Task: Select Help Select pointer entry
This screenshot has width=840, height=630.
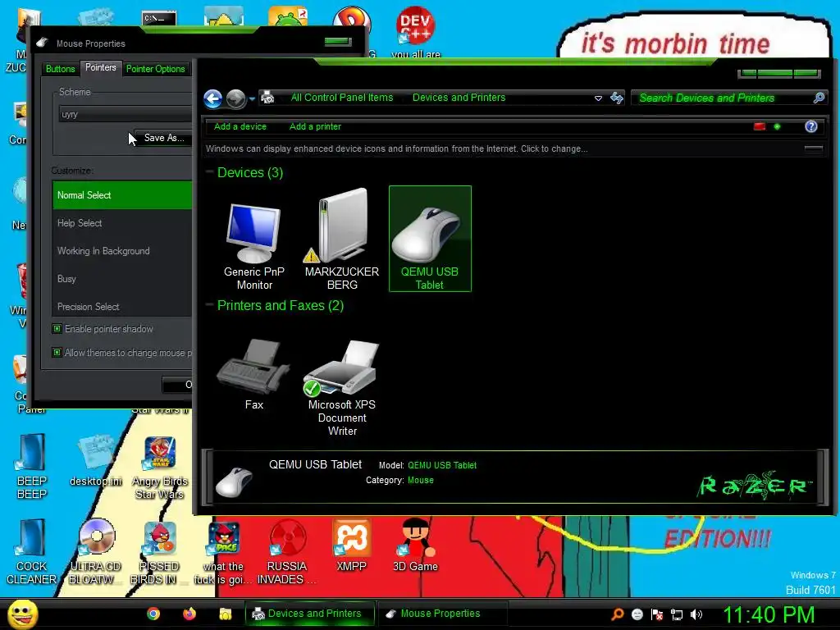Action: [x=122, y=223]
